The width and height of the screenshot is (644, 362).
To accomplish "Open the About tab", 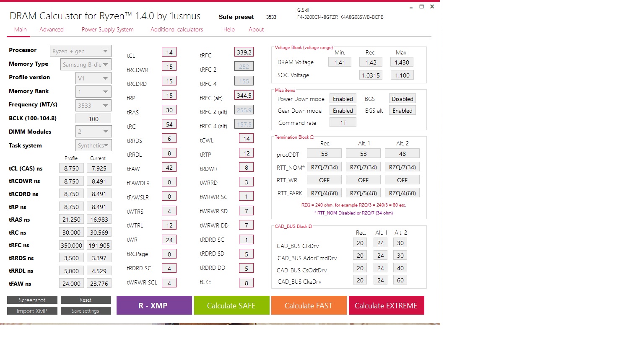I will [256, 29].
